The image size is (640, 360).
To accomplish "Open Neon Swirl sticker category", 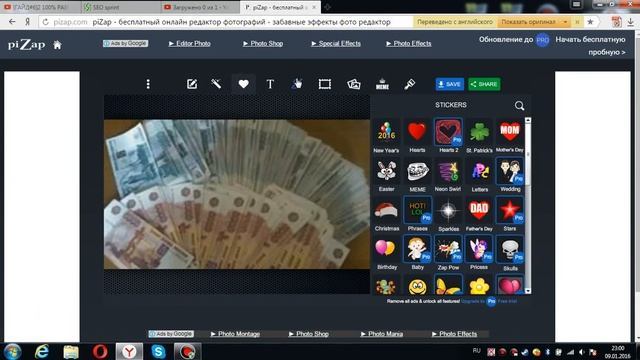I will (448, 175).
